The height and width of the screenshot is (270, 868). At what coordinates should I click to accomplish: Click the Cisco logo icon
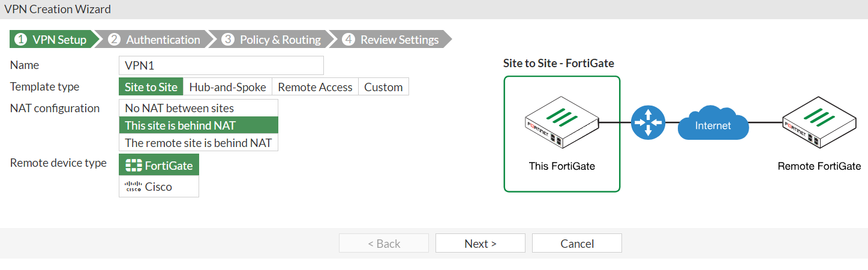pos(133,187)
